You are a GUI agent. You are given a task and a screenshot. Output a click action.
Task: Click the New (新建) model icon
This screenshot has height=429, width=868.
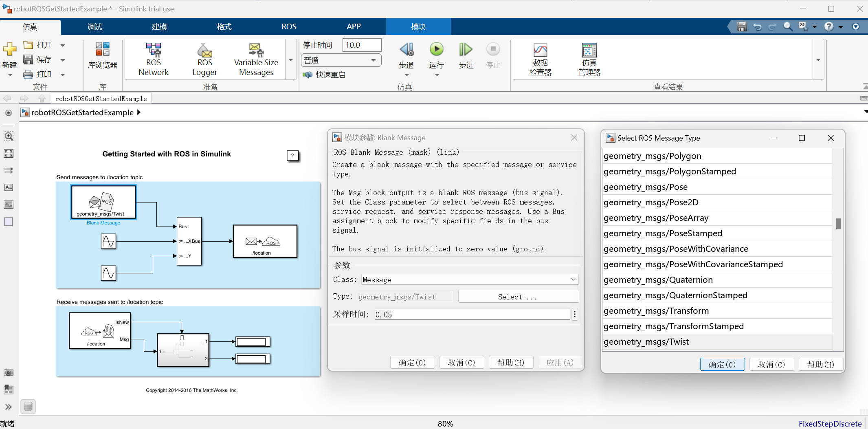pos(9,49)
